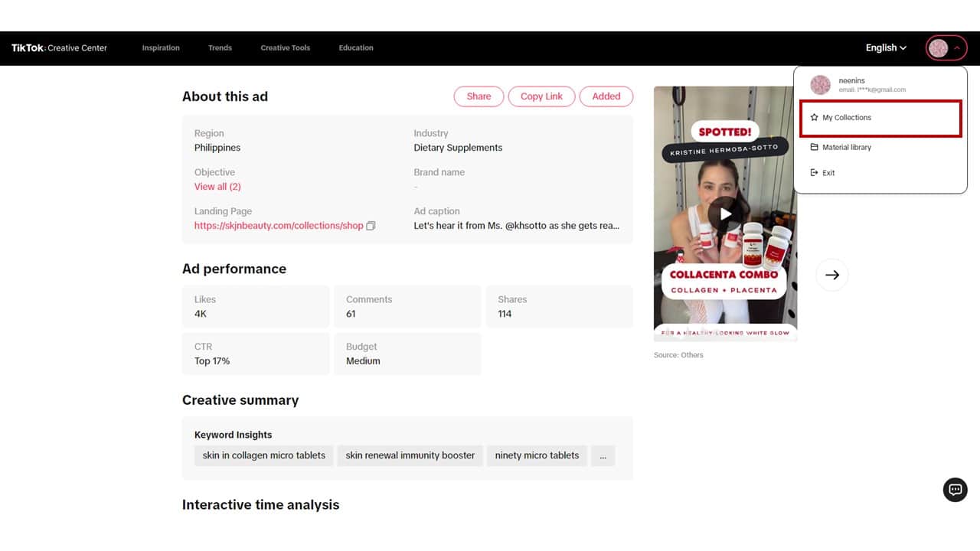Select My Collections from account menu
The image size is (980, 551).
pos(880,119)
